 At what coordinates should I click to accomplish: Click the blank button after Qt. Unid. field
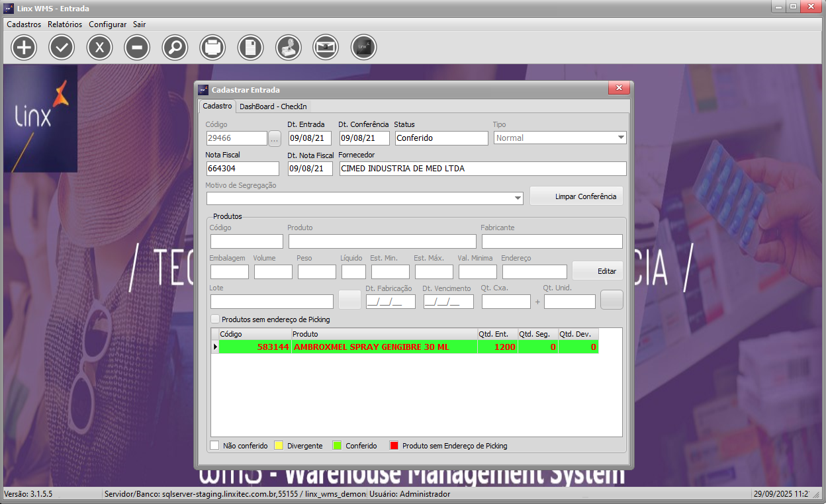[612, 300]
